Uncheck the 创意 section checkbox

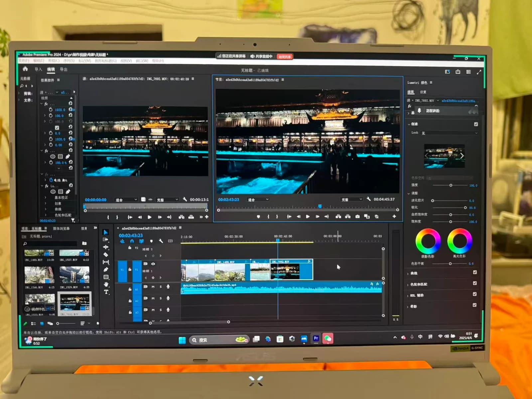(x=476, y=124)
